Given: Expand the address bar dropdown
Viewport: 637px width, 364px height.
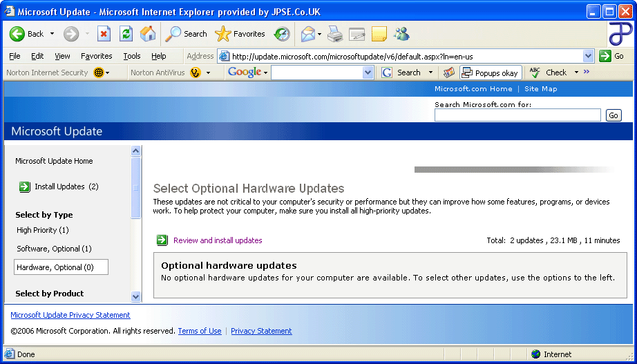Looking at the screenshot, I should [588, 57].
